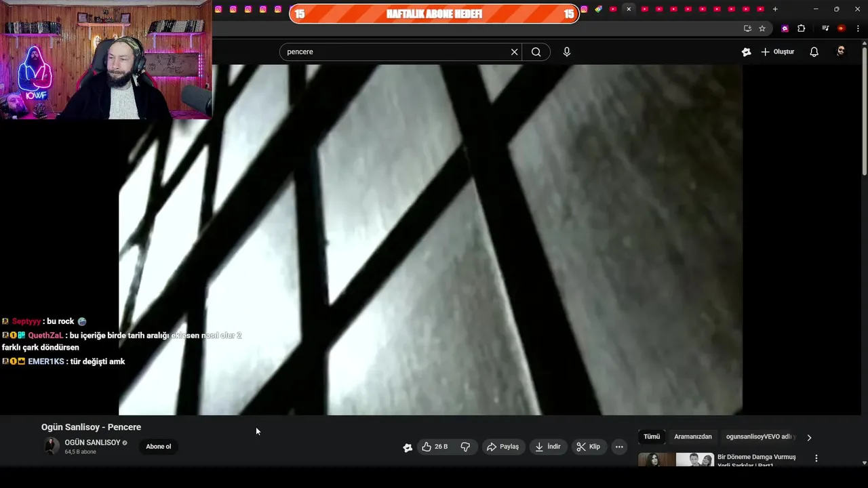
Task: Show next filter chips with right chevron
Action: 808,437
